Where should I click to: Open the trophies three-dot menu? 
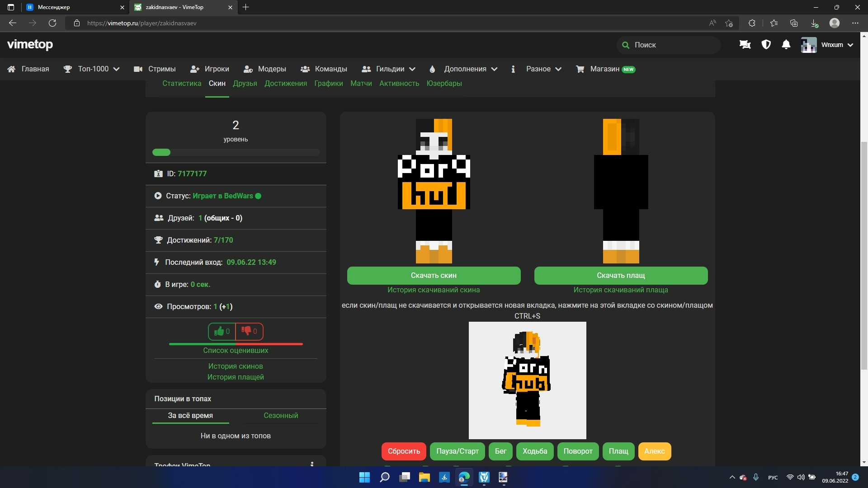312,464
